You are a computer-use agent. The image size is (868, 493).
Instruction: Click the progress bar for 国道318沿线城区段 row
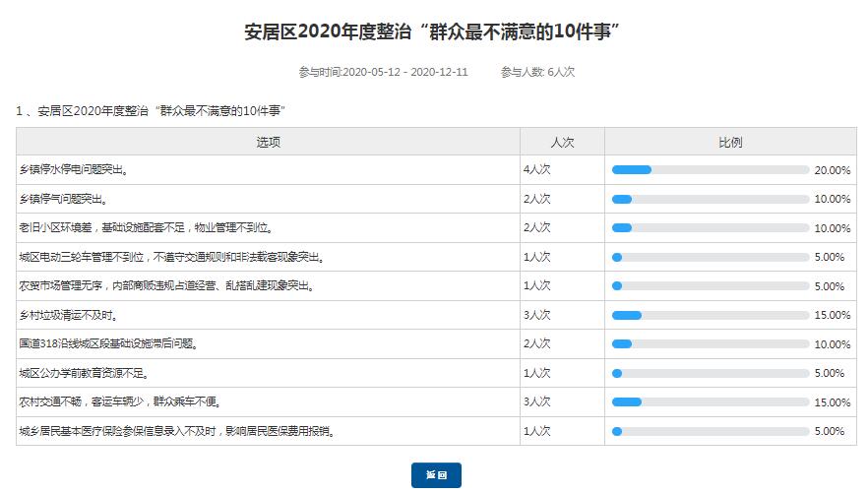(710, 344)
